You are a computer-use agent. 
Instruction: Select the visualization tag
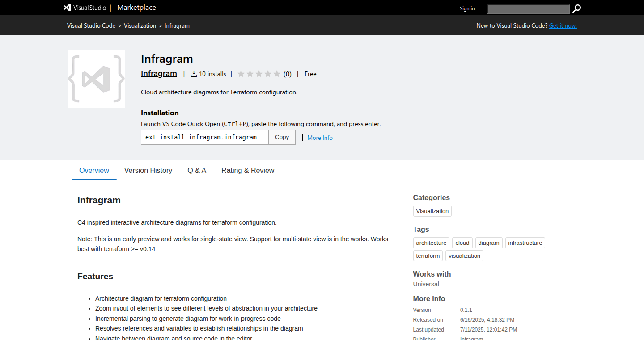click(464, 256)
